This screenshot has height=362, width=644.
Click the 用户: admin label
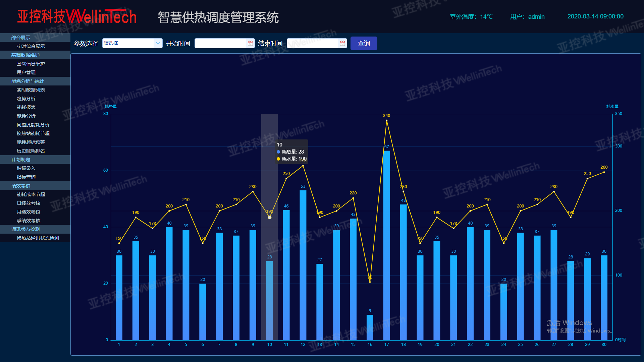(527, 17)
